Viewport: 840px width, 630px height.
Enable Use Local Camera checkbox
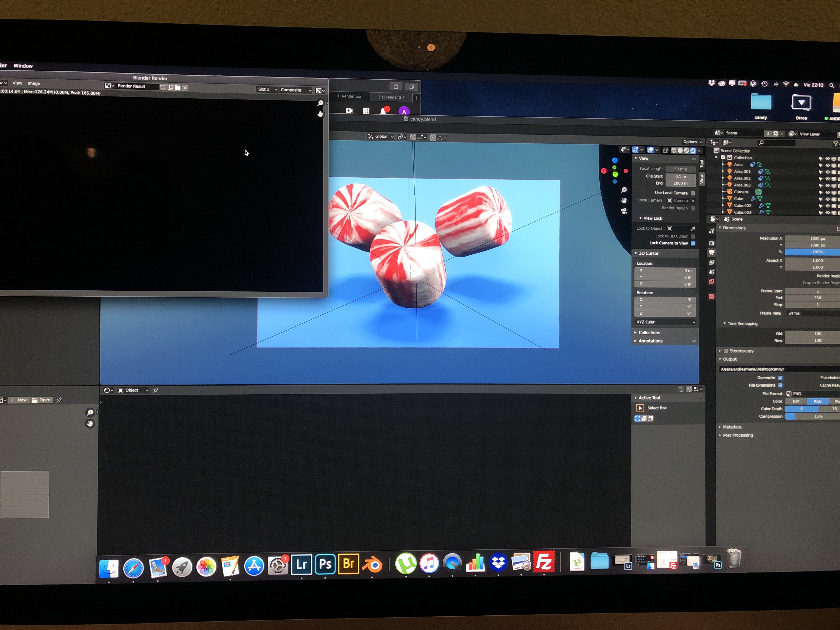693,193
